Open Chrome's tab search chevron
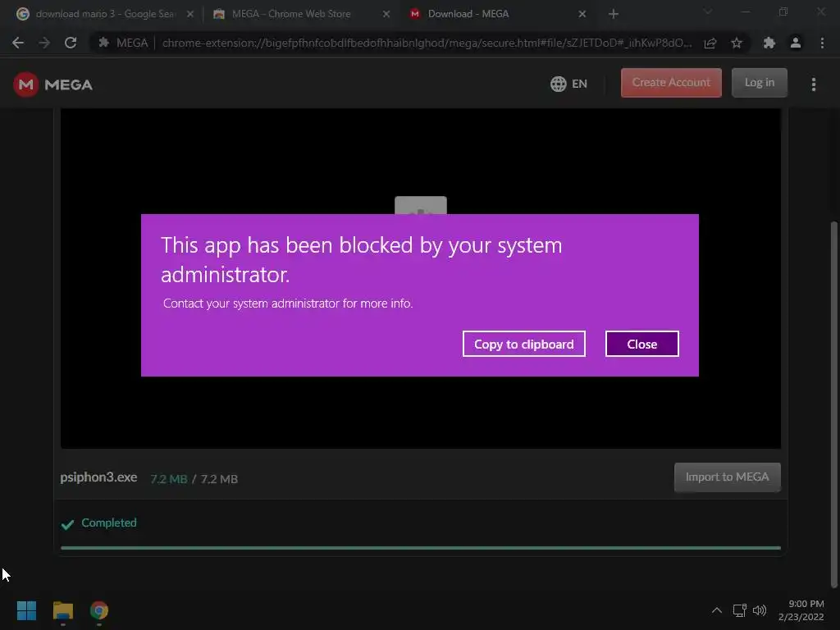 [708, 11]
